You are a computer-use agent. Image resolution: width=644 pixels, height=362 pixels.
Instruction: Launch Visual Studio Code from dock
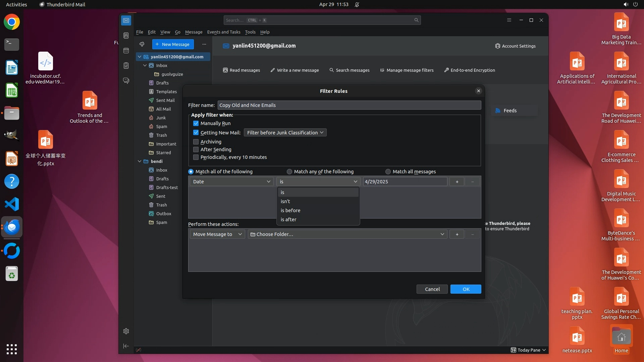click(x=12, y=204)
